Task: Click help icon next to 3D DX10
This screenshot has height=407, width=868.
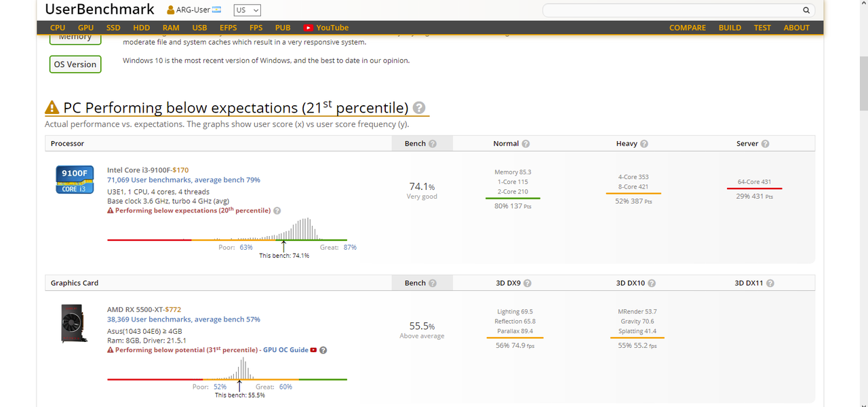Action: pos(650,283)
